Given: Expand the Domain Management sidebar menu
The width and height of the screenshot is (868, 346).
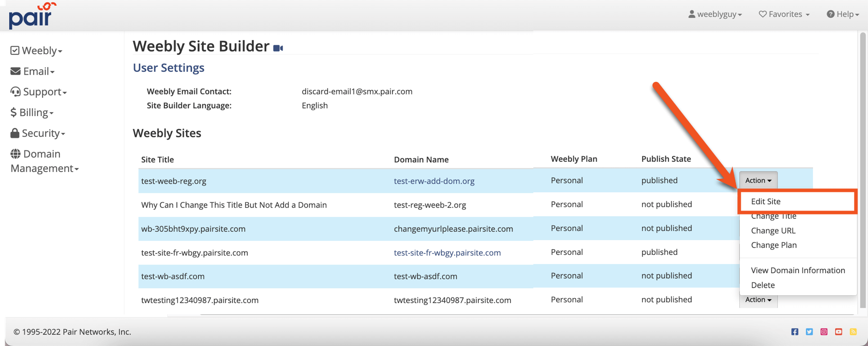Looking at the screenshot, I should tap(44, 161).
